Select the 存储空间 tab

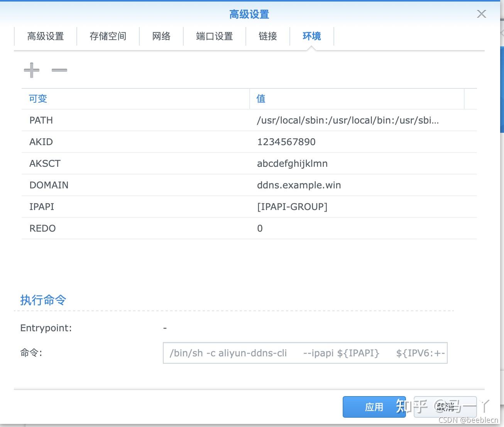(x=108, y=36)
